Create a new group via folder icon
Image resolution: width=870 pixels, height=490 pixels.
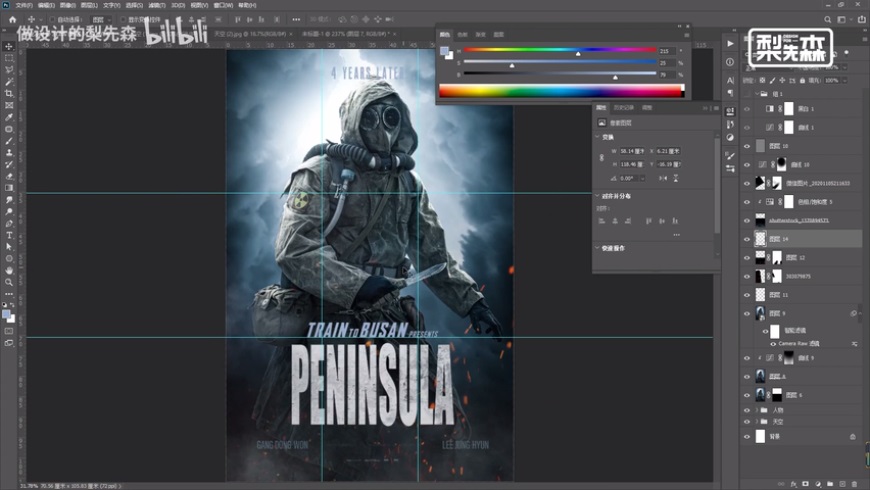tap(830, 484)
